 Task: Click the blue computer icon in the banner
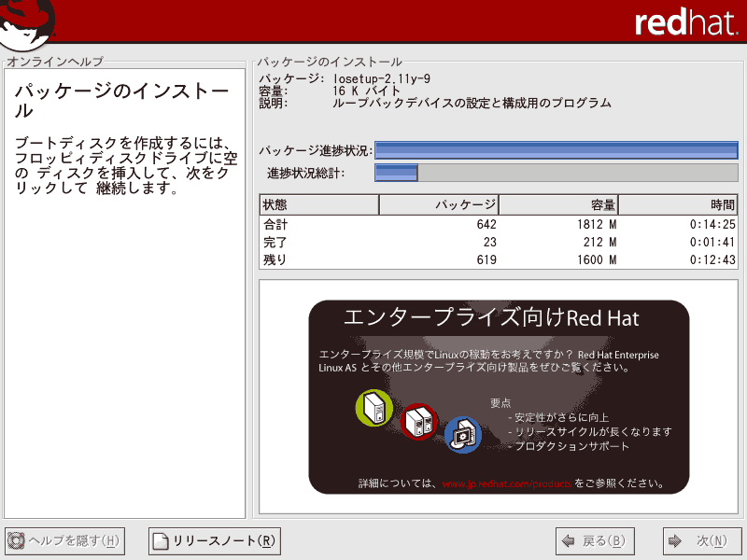click(x=462, y=435)
